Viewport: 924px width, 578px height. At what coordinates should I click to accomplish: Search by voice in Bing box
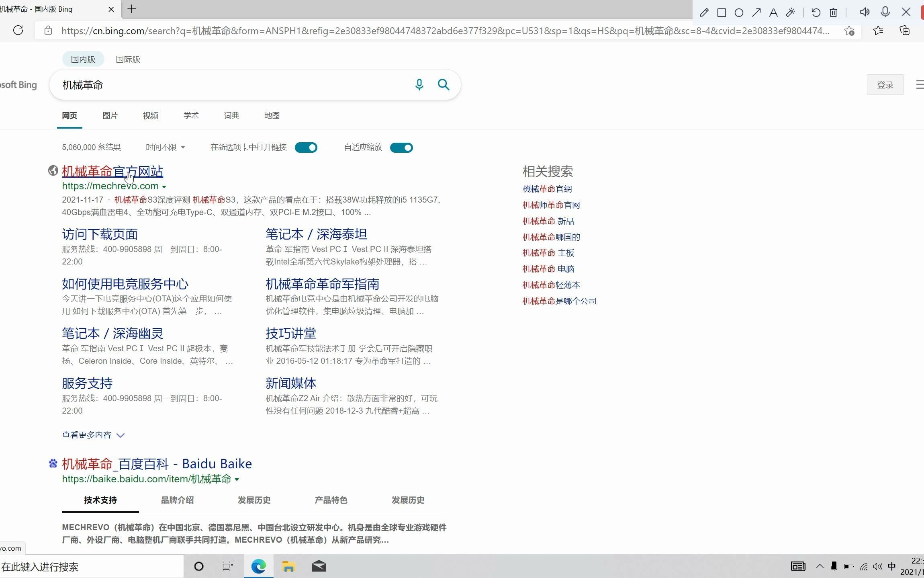point(419,84)
